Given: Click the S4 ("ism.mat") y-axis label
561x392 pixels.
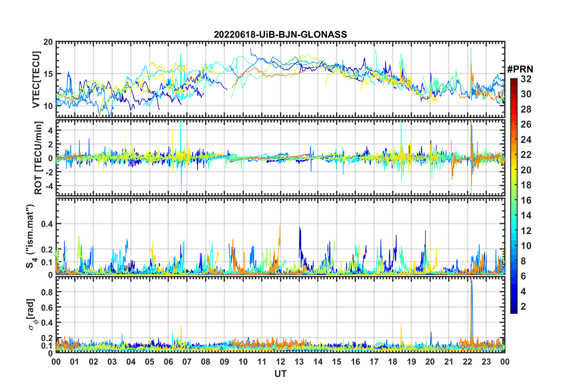Looking at the screenshot, I should pos(31,236).
